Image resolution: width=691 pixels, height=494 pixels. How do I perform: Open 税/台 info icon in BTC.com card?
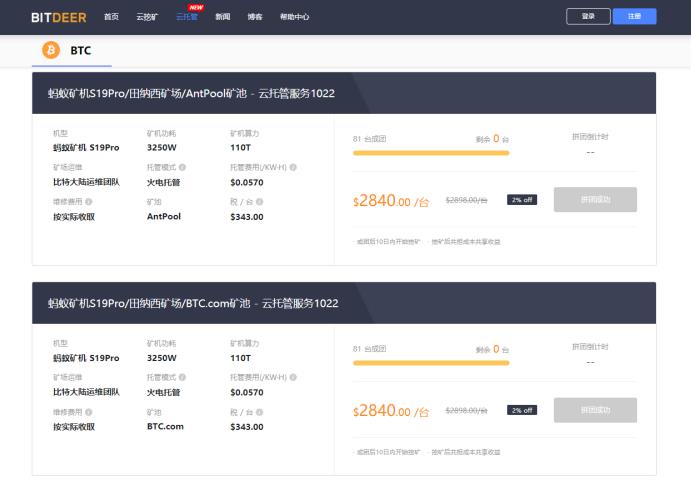(x=260, y=412)
